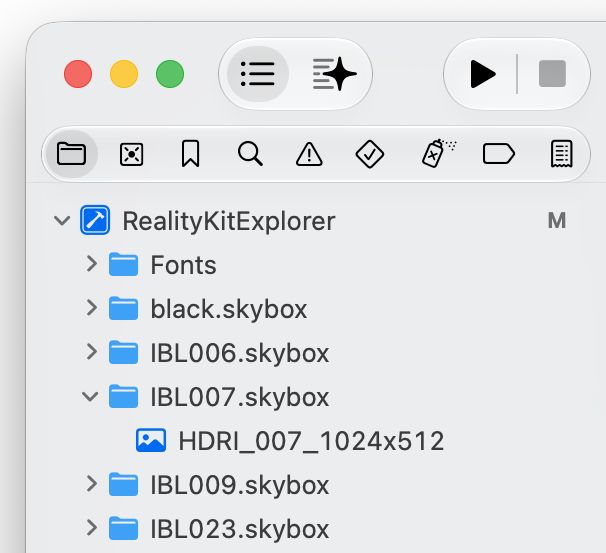The height and width of the screenshot is (553, 606).
Task: Toggle the Navigator sidebar list button
Action: (x=258, y=74)
